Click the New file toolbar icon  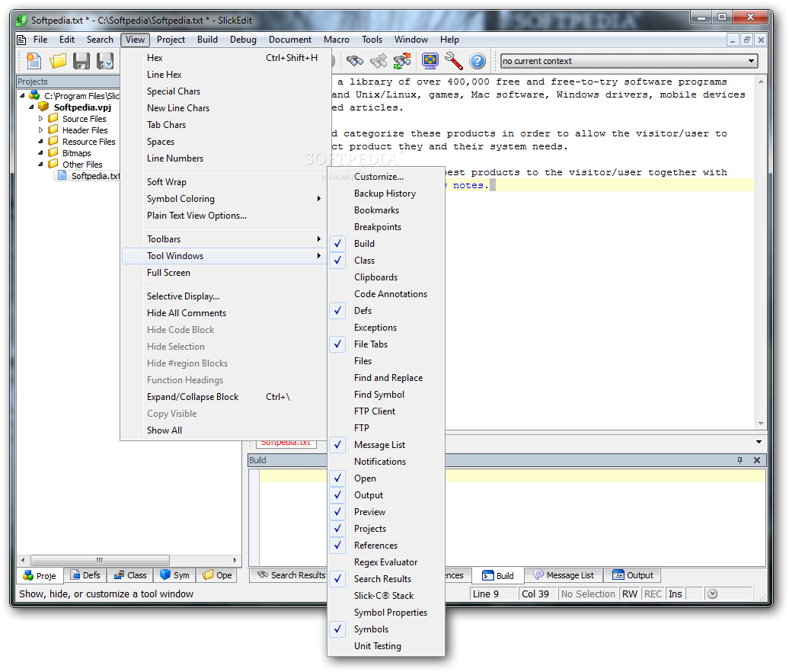point(34,61)
